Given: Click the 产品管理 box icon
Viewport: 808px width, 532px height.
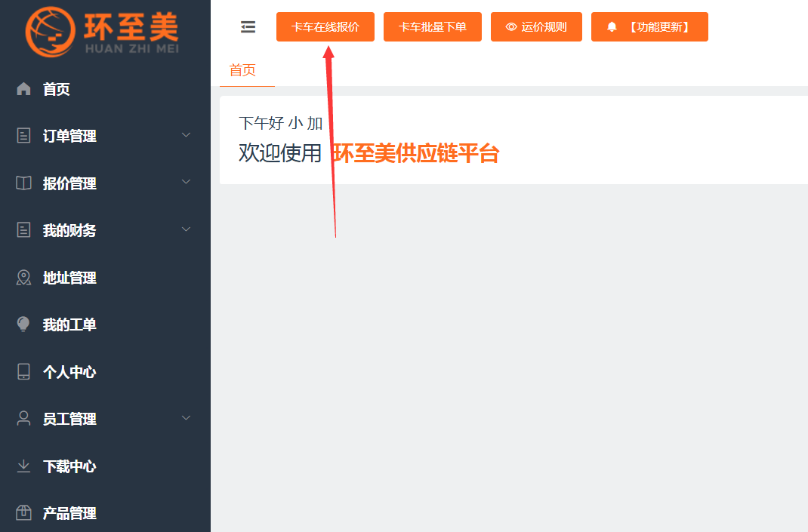Looking at the screenshot, I should (x=23, y=513).
